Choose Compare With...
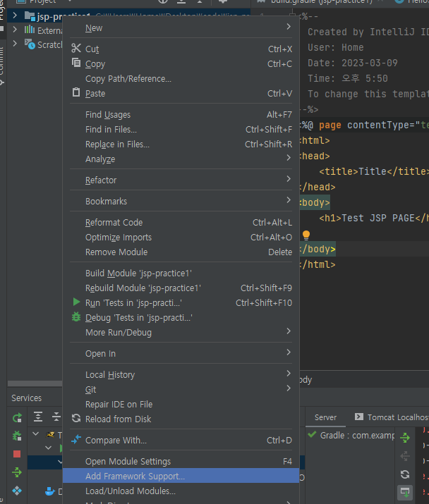 coord(181,441)
